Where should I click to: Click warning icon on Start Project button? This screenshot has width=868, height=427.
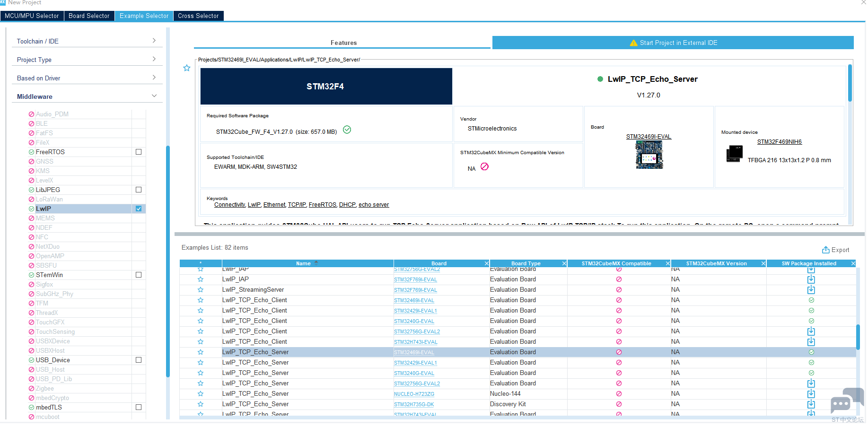[634, 43]
